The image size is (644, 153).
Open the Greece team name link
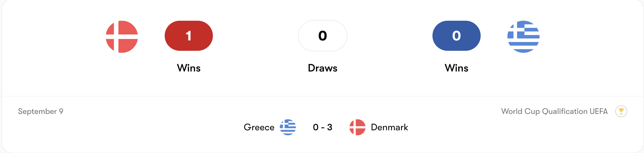click(x=259, y=127)
